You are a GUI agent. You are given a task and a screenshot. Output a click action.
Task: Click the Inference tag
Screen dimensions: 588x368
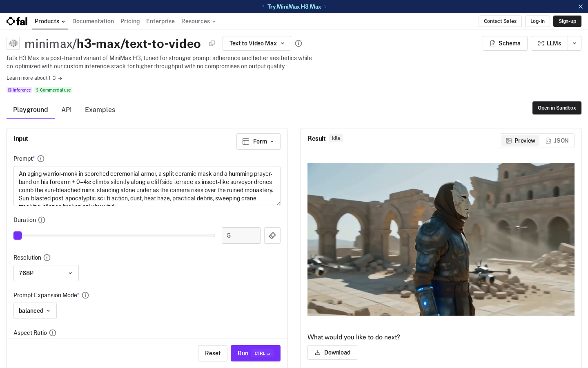pyautogui.click(x=19, y=90)
